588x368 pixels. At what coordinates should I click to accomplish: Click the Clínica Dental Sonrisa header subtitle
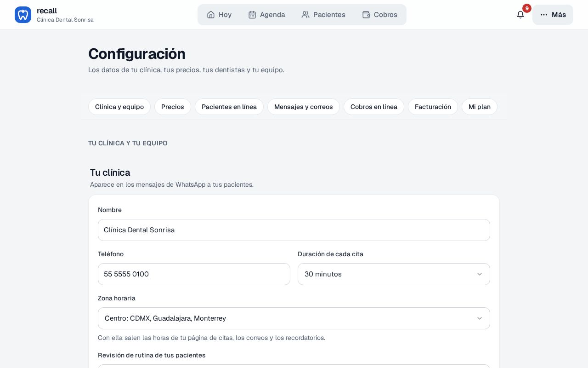(65, 20)
